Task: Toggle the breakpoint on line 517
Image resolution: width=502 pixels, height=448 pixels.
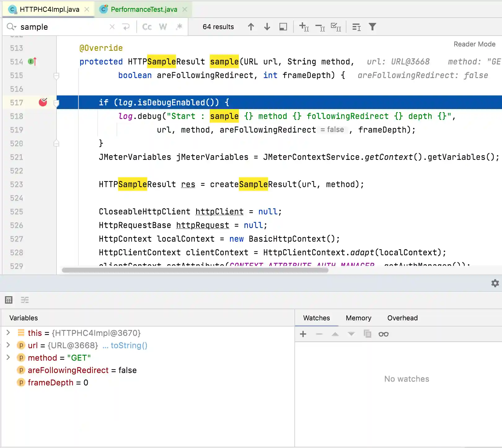Action: click(x=43, y=102)
